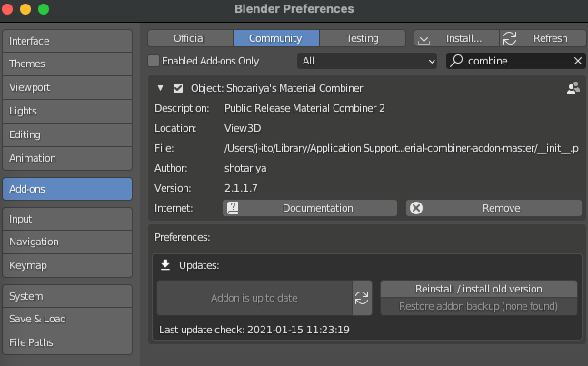
Task: Click the yellow minimize window button
Action: click(x=25, y=8)
